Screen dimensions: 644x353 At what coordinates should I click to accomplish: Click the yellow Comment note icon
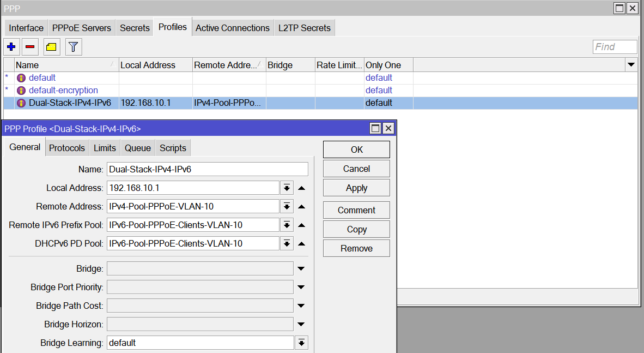51,47
